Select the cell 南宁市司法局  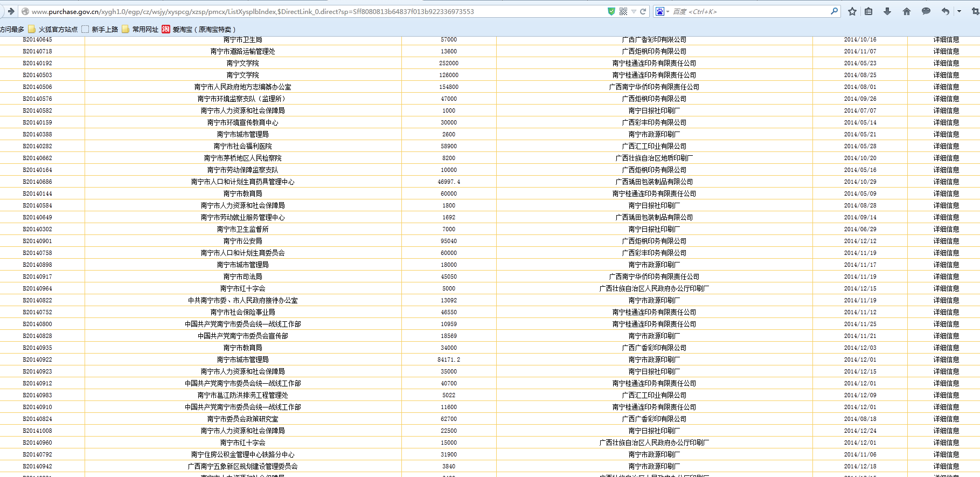[243, 276]
